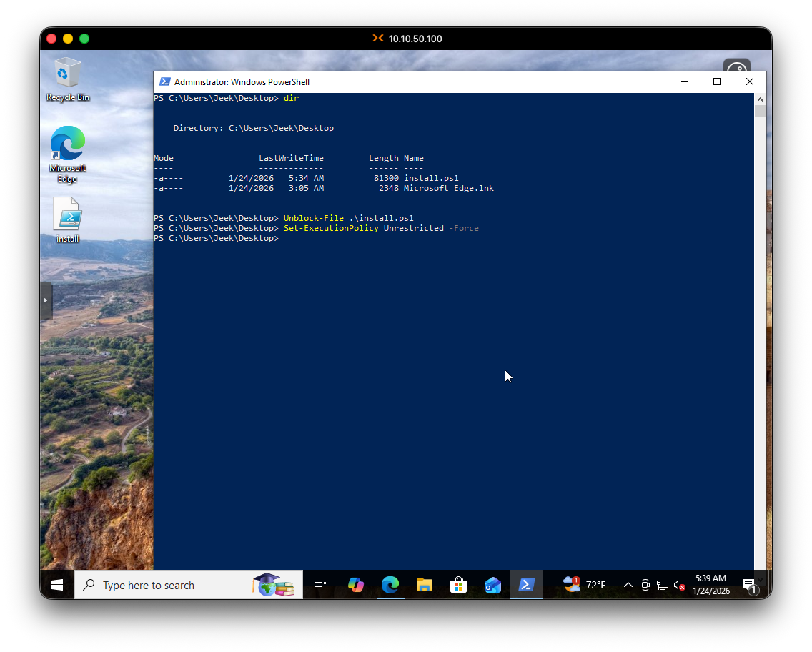Expand the hidden system tray icons chevron
This screenshot has height=652, width=812.
[x=628, y=585]
